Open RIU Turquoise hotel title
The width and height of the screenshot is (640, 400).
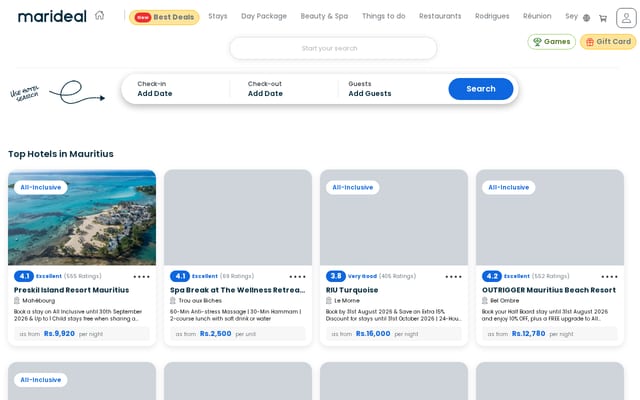(352, 290)
